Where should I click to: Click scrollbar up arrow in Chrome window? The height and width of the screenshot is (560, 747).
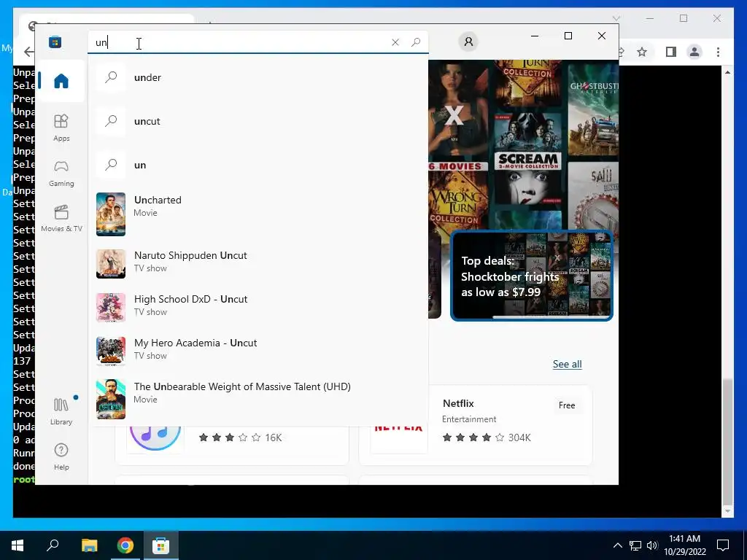tap(727, 72)
